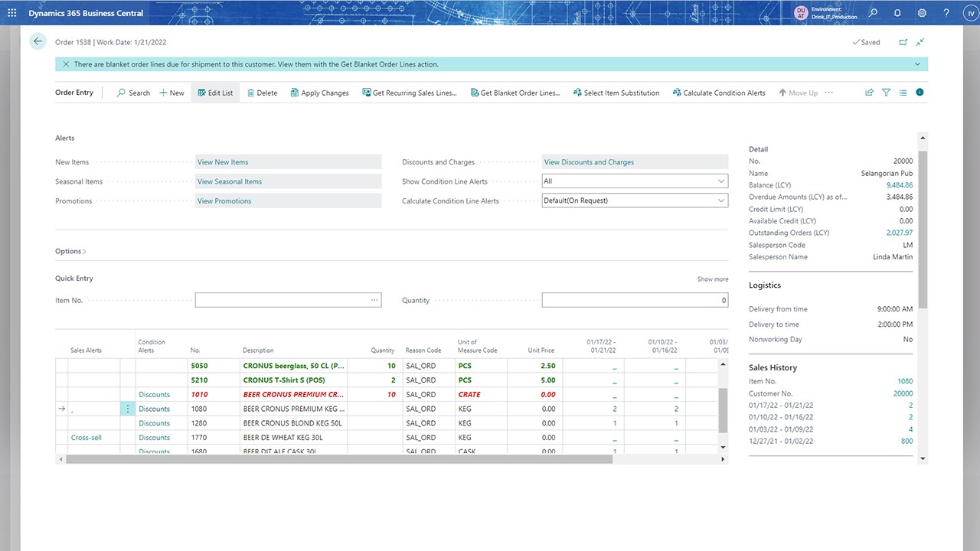Viewport: 980px width, 551px height.
Task: Click grid scroll right arrow
Action: (724, 459)
